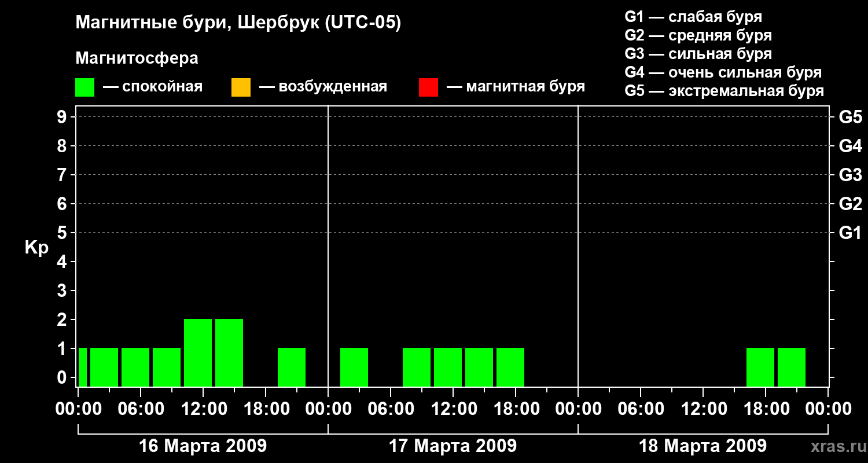Click the 06:00 tick label under 16 Марта
The width and height of the screenshot is (868, 463).
[x=141, y=409]
